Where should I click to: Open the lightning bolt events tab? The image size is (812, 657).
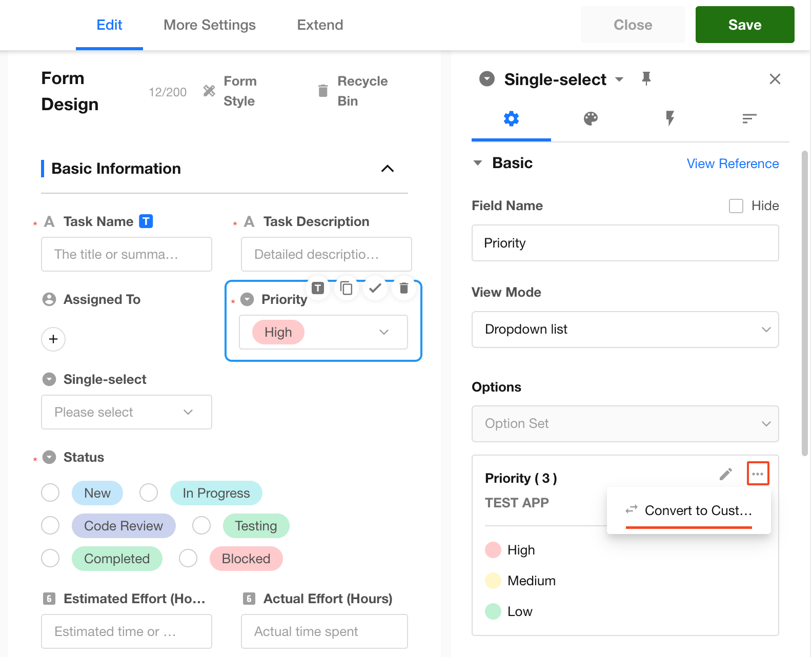(x=669, y=119)
